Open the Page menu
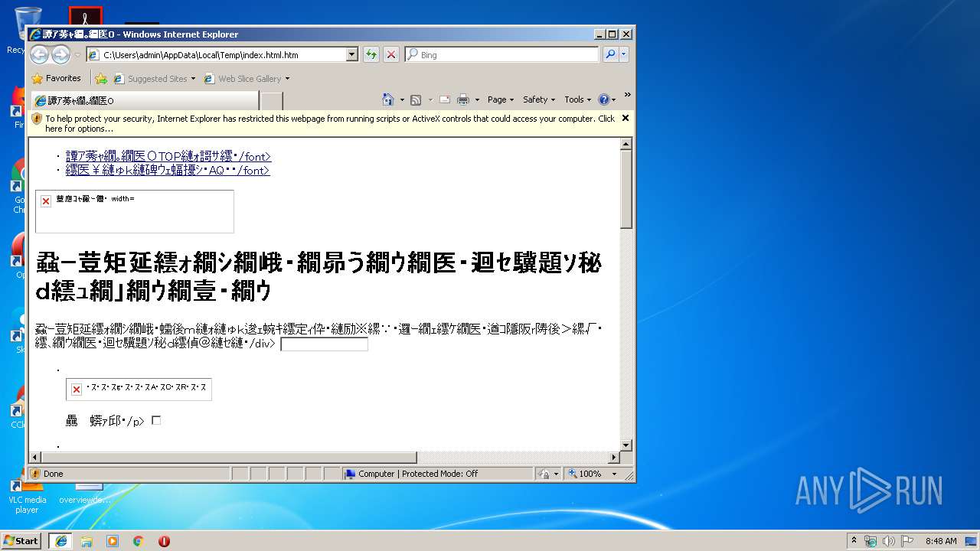 coord(501,99)
